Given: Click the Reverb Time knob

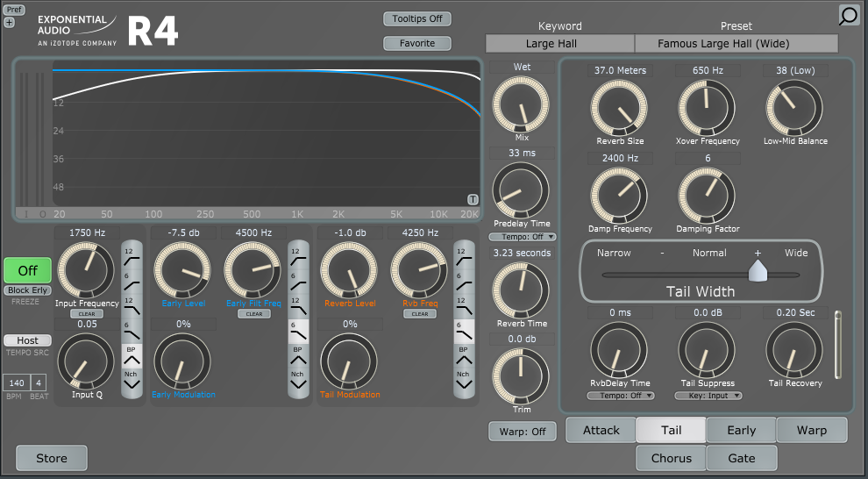Looking at the screenshot, I should [x=521, y=290].
